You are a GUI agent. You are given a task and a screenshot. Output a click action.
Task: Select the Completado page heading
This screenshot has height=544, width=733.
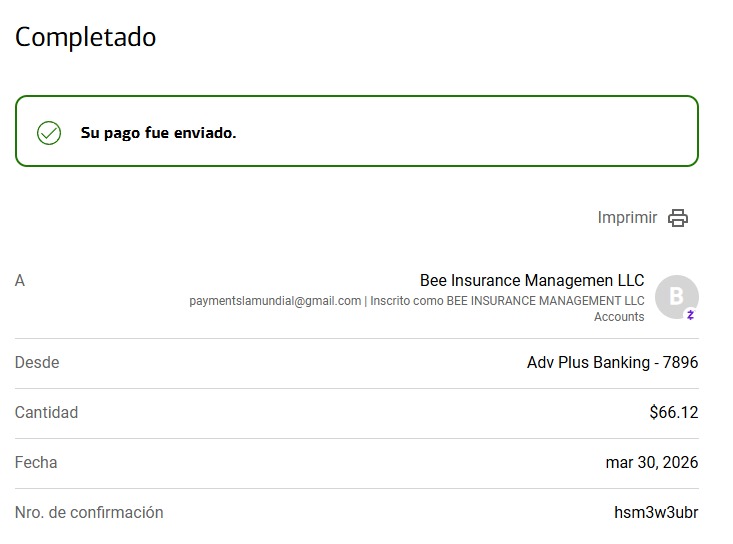click(85, 37)
